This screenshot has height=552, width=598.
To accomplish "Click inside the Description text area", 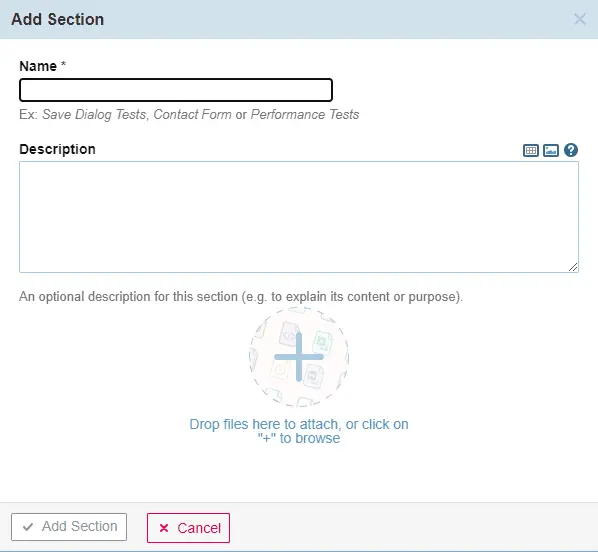I will 299,217.
